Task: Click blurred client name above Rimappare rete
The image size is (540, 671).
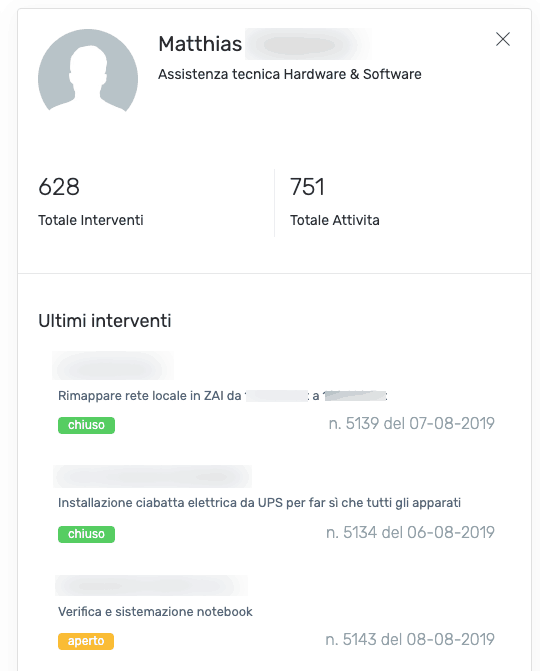Action: (x=113, y=366)
